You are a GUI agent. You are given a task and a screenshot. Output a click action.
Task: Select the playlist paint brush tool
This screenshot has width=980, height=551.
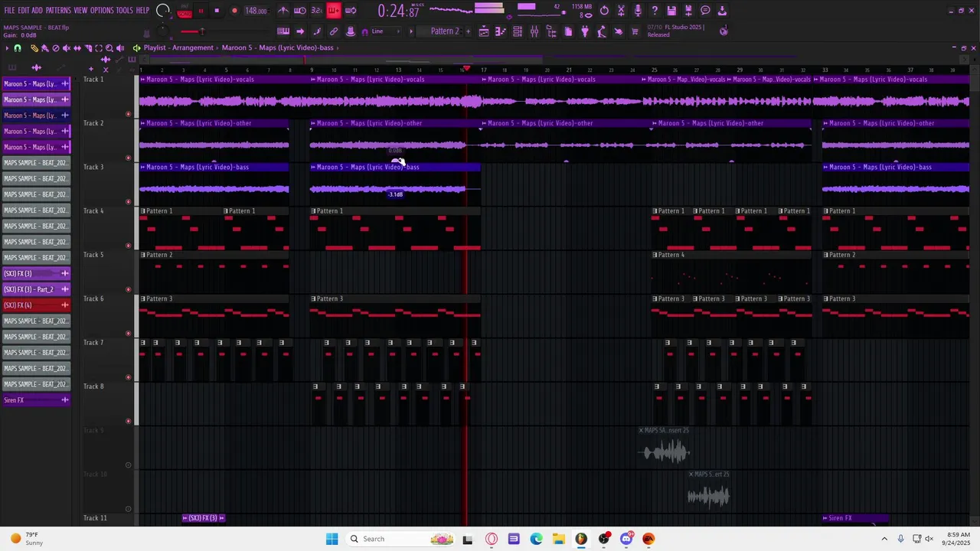pyautogui.click(x=44, y=47)
